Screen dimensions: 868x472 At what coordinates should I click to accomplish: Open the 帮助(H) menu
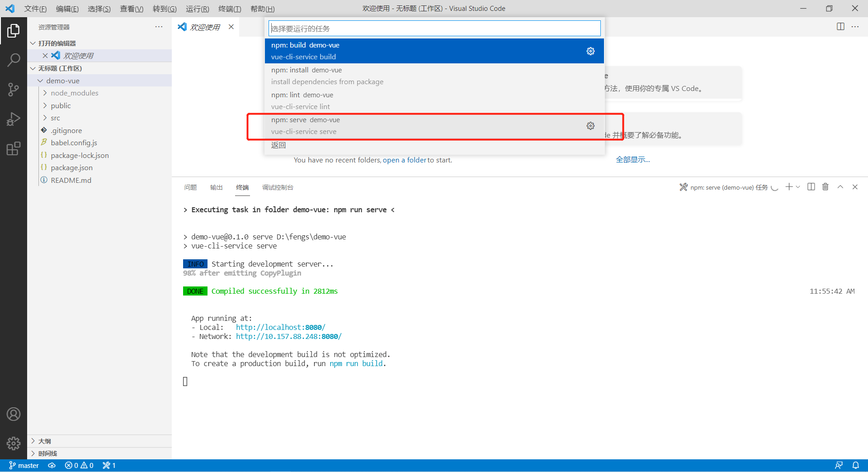click(263, 9)
